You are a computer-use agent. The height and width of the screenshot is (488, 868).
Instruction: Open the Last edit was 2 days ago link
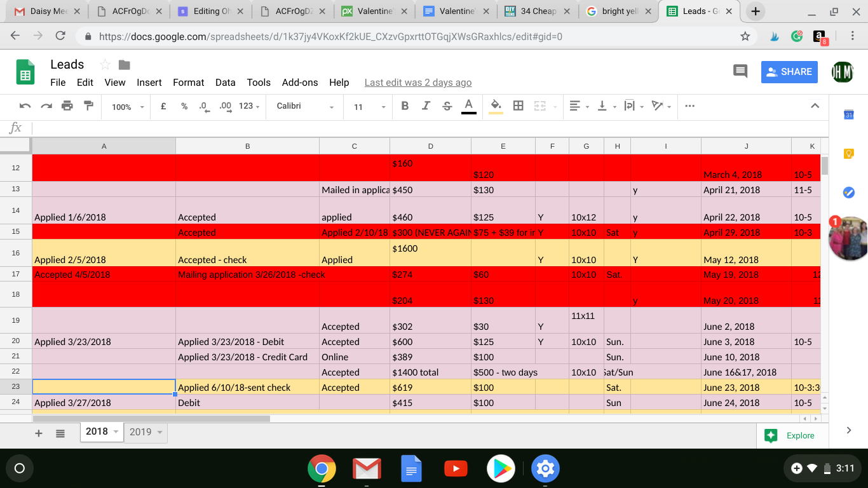(x=418, y=83)
